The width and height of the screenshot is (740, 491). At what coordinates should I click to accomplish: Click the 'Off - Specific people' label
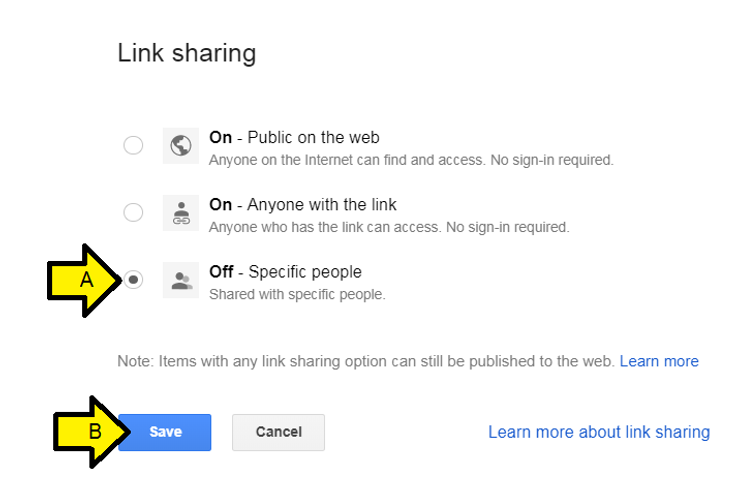[285, 271]
